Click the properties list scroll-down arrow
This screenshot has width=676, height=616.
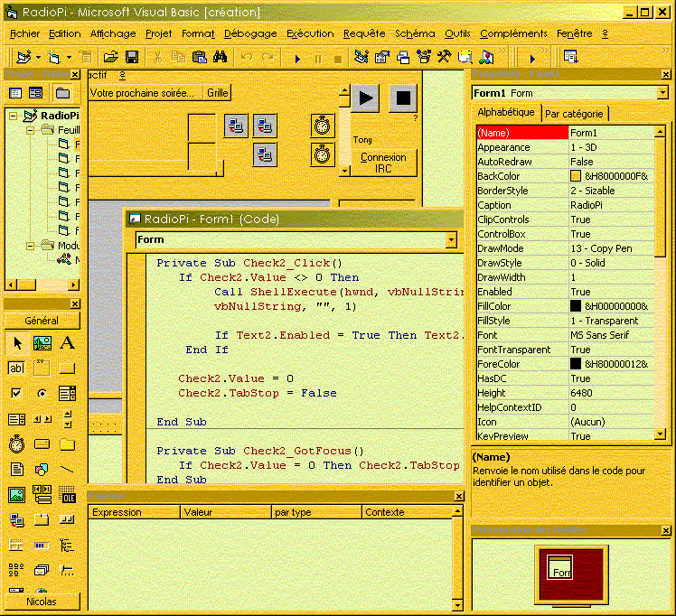click(x=660, y=434)
